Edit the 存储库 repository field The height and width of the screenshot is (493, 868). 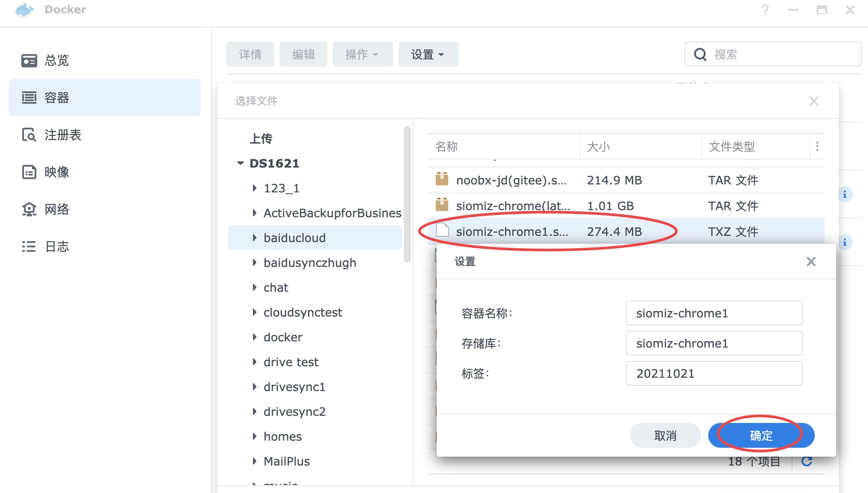point(714,343)
